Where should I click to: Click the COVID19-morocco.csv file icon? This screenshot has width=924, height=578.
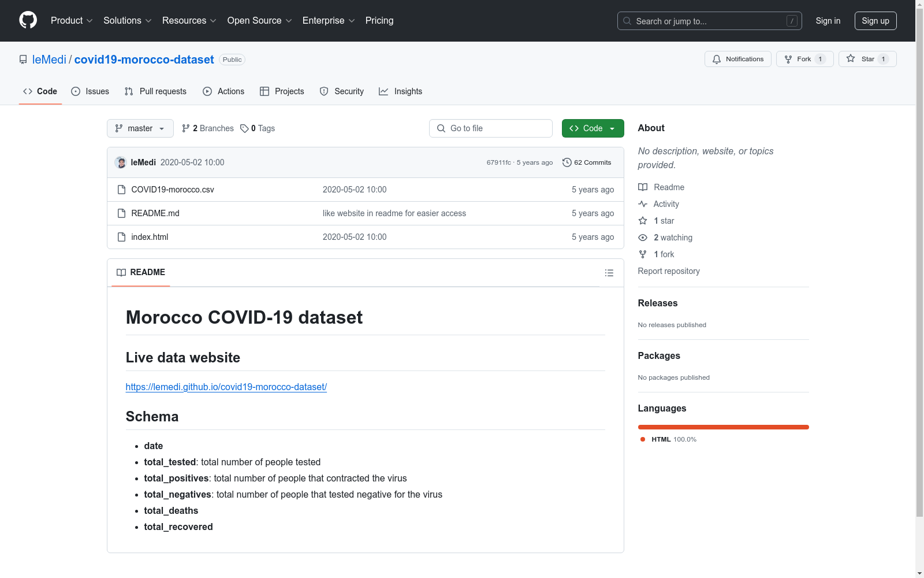[121, 190]
